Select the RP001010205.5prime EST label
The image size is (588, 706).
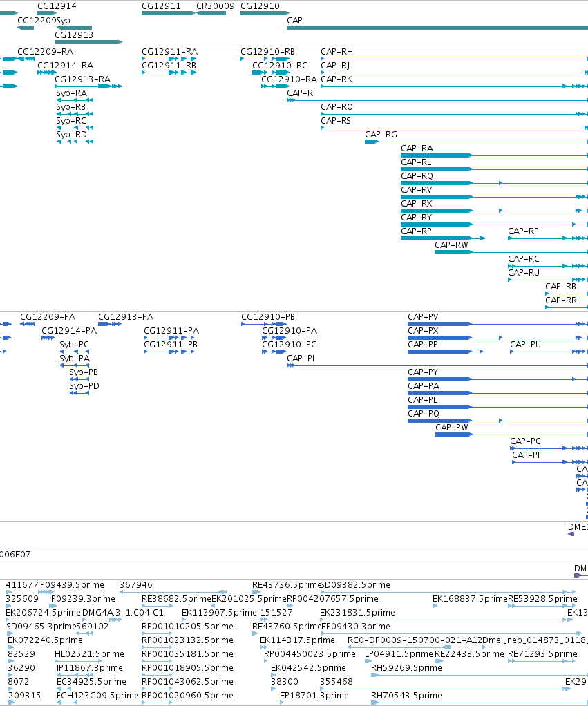(187, 626)
